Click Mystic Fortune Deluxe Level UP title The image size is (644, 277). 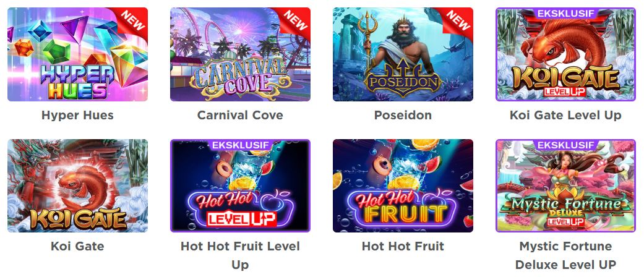(x=565, y=255)
